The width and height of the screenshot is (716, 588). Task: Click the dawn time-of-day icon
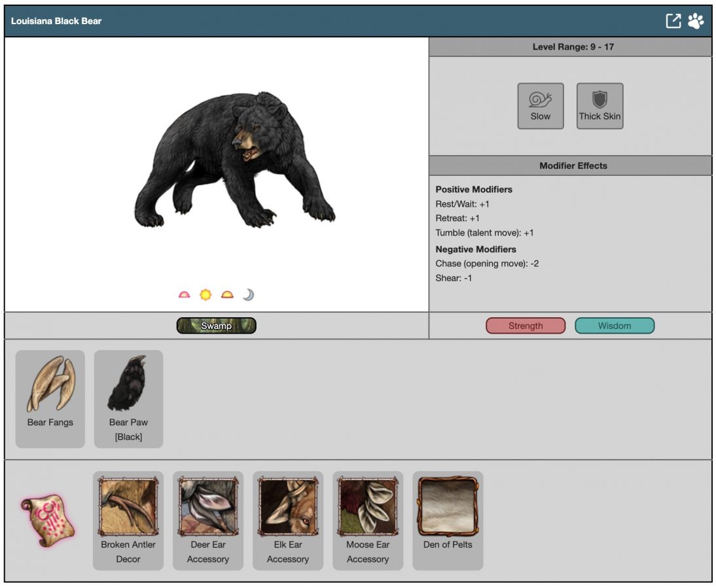[185, 295]
